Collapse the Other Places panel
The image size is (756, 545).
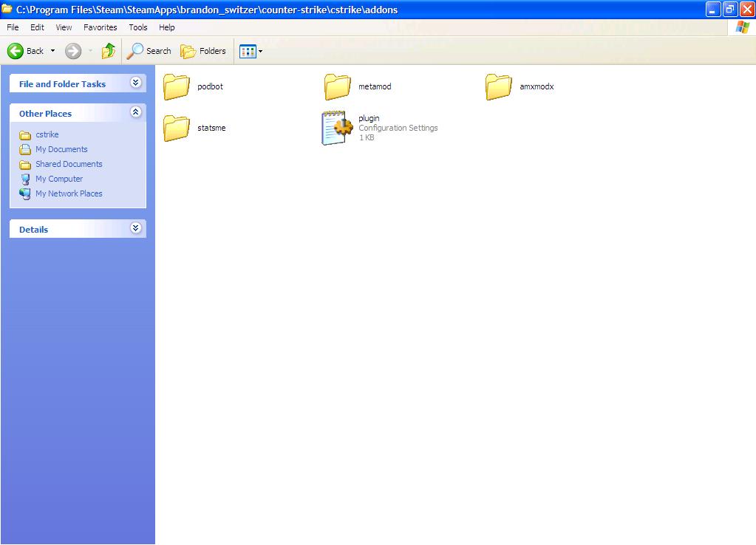(x=135, y=112)
